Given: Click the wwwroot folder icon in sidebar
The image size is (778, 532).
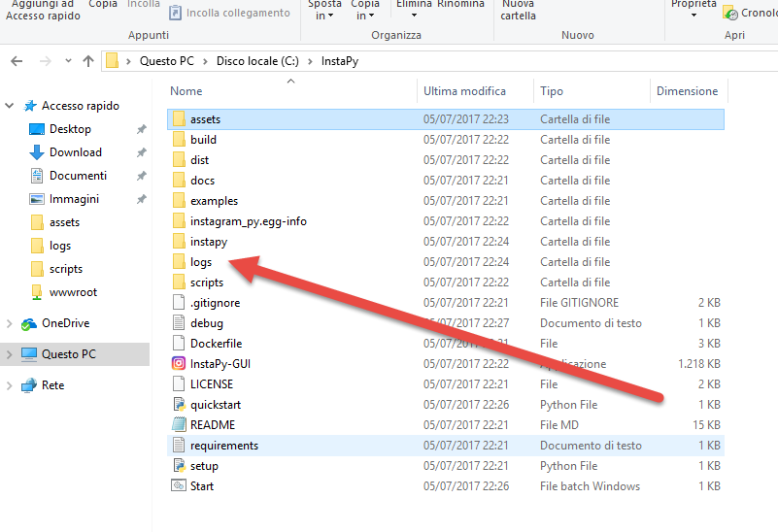Looking at the screenshot, I should tap(37, 292).
